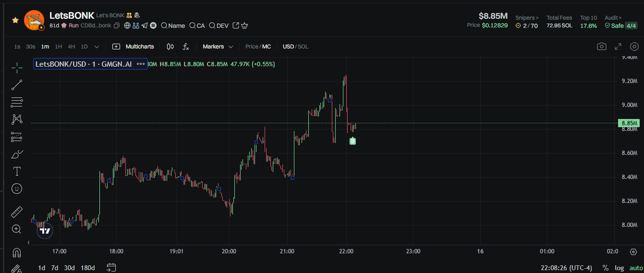Open the Audit details link

(x=613, y=18)
